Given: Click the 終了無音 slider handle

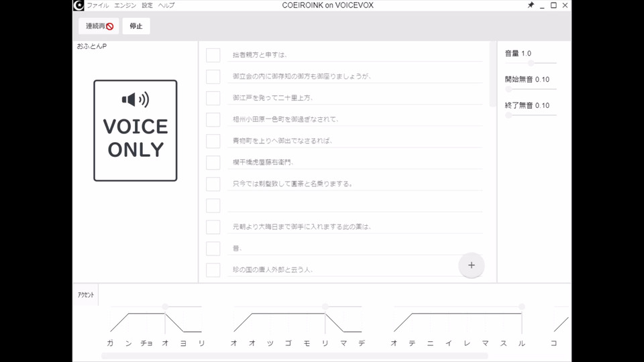Looking at the screenshot, I should (x=509, y=115).
